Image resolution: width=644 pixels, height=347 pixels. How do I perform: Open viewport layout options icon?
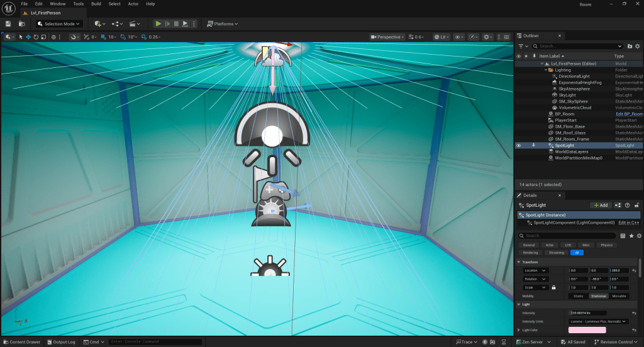coord(506,37)
